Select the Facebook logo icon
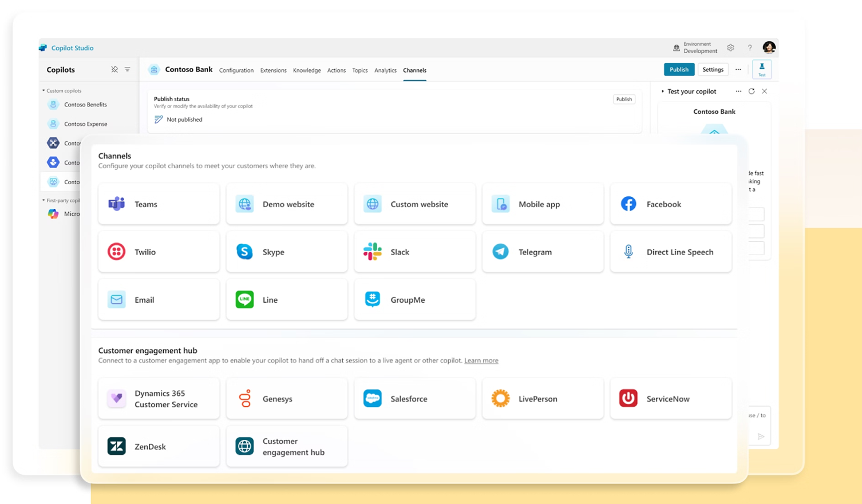The image size is (862, 504). [x=628, y=204]
